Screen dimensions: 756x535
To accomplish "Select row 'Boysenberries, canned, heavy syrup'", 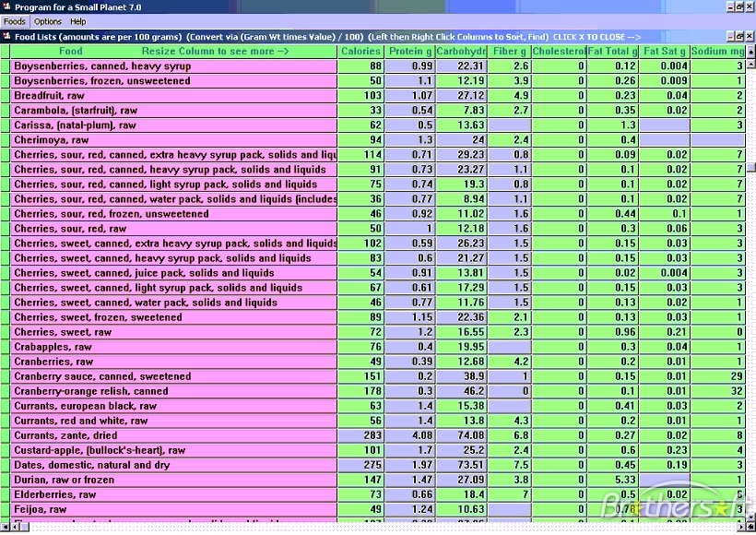I will (x=173, y=66).
